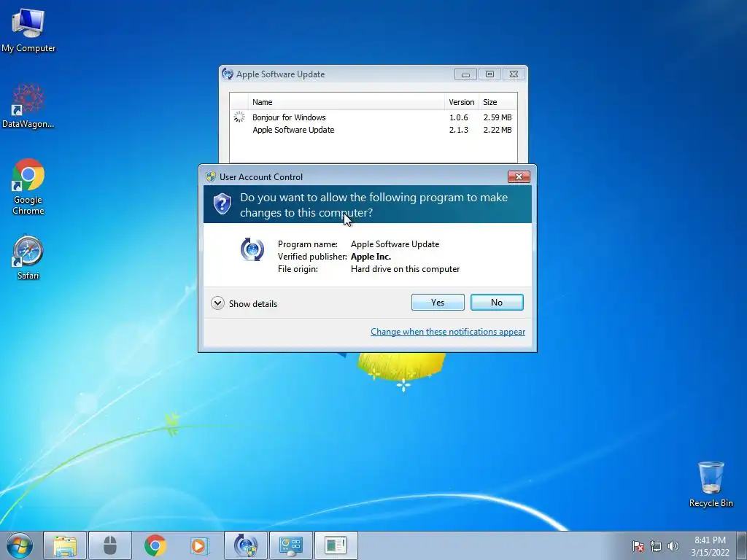Click the 2.59 MB size cell
Screen dimensions: 747x560
tap(498, 117)
